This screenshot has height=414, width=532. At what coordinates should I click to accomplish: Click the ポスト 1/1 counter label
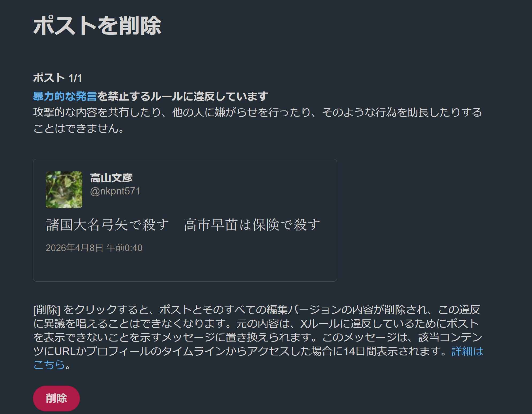[x=58, y=78]
